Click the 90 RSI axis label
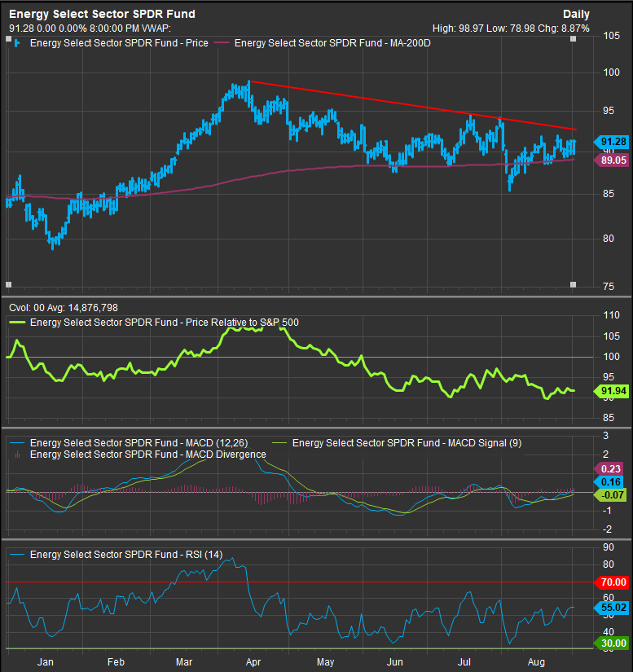 [608, 547]
